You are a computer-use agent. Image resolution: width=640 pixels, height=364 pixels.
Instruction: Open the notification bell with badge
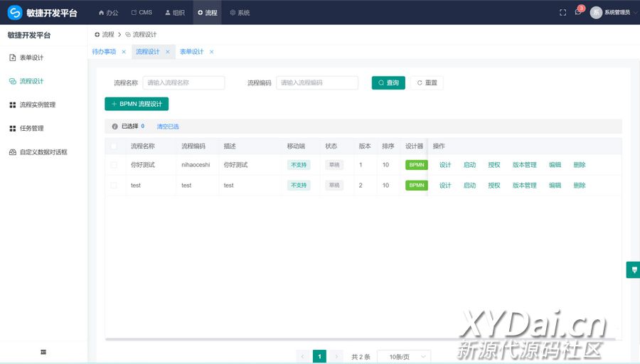point(578,13)
